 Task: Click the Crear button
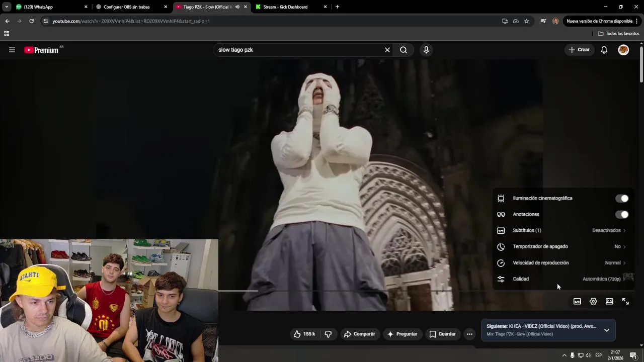pyautogui.click(x=579, y=50)
